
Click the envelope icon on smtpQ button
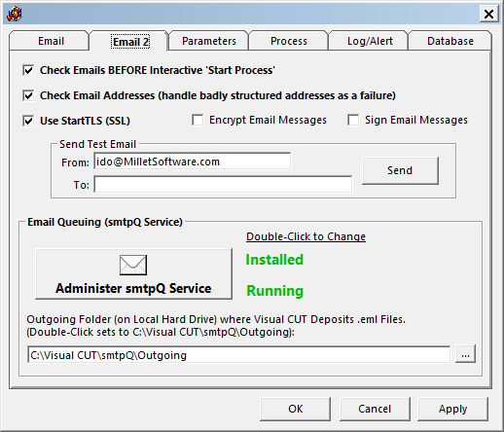point(133,265)
